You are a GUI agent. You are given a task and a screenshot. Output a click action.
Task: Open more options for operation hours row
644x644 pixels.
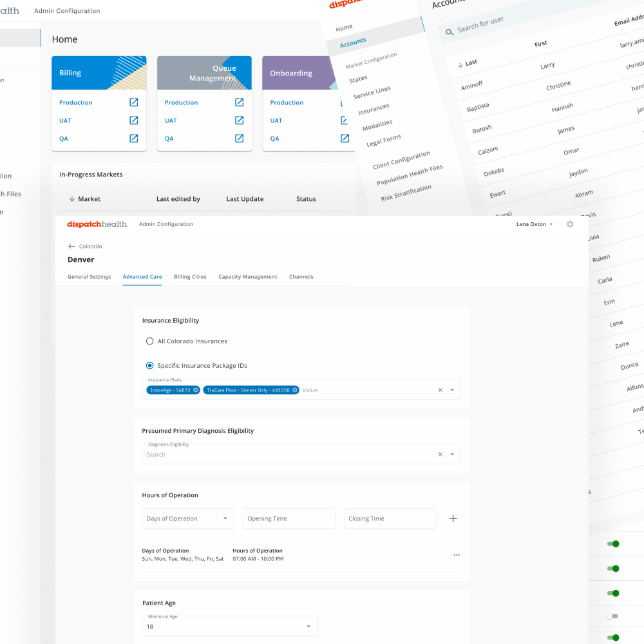pyautogui.click(x=457, y=555)
